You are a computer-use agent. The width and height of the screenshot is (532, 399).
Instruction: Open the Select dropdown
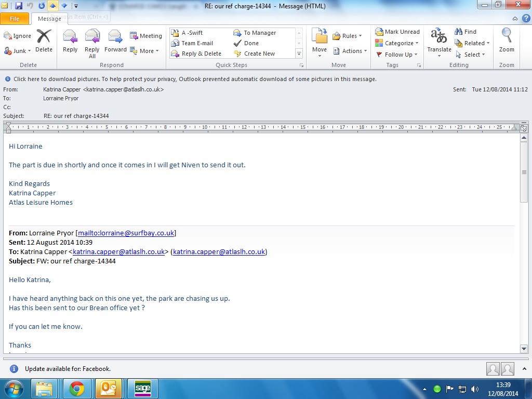[470, 54]
